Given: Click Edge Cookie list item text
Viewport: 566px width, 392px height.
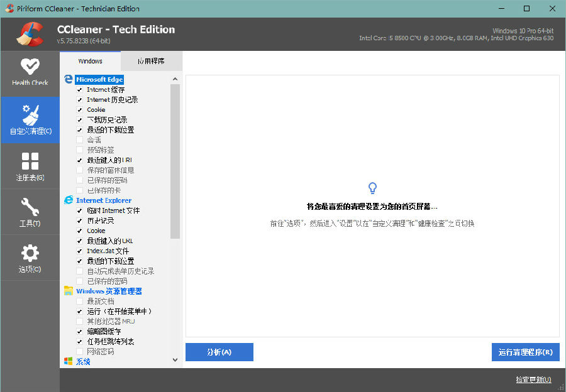Looking at the screenshot, I should [96, 110].
